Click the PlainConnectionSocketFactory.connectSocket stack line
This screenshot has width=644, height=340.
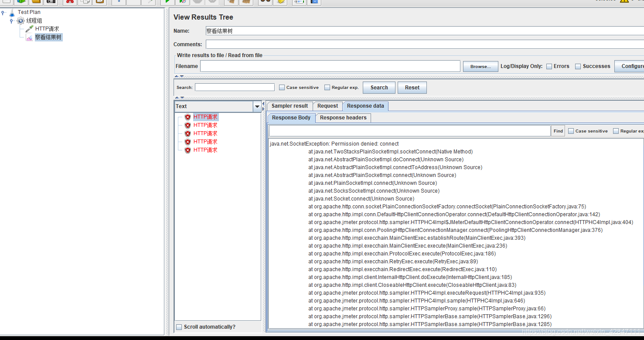click(x=447, y=207)
